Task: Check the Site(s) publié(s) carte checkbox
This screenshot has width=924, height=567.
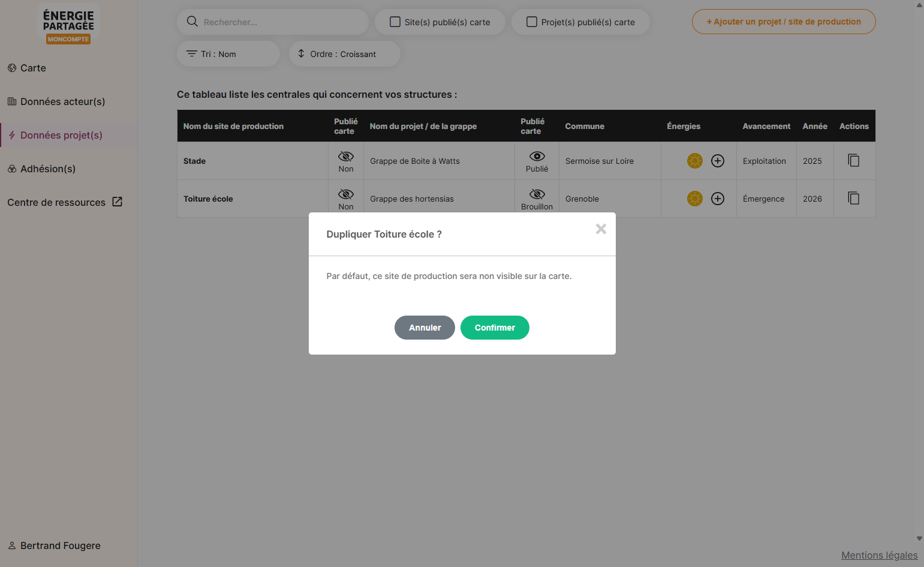Action: 395,22
